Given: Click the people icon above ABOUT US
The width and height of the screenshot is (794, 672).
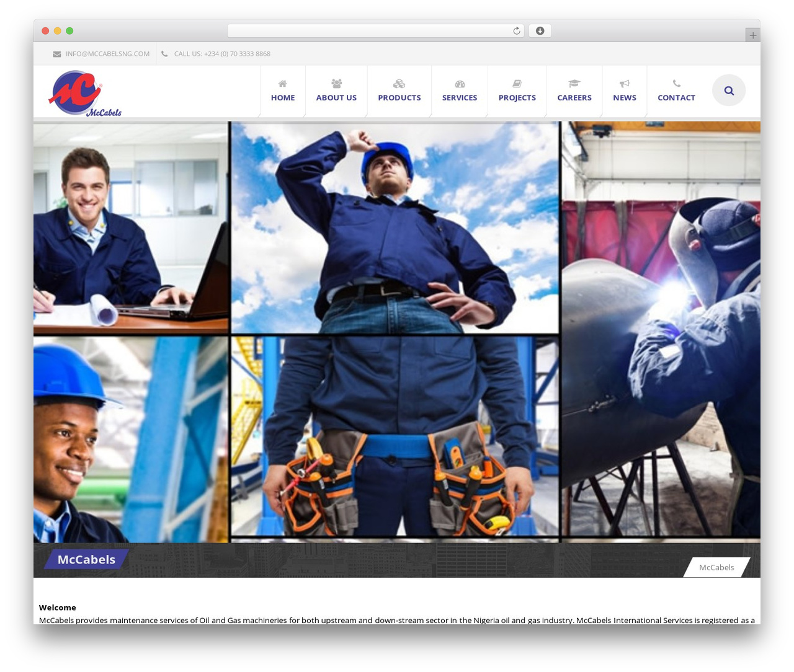Looking at the screenshot, I should tap(336, 83).
